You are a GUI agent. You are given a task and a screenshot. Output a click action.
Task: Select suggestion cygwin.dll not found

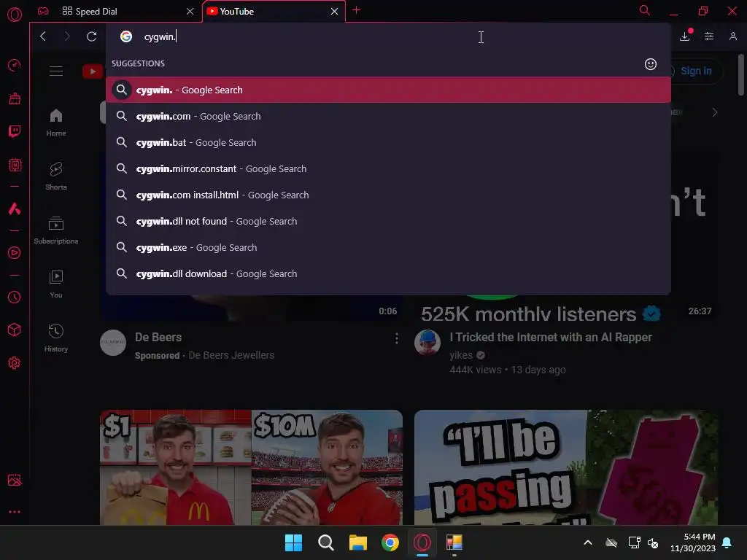(x=388, y=221)
